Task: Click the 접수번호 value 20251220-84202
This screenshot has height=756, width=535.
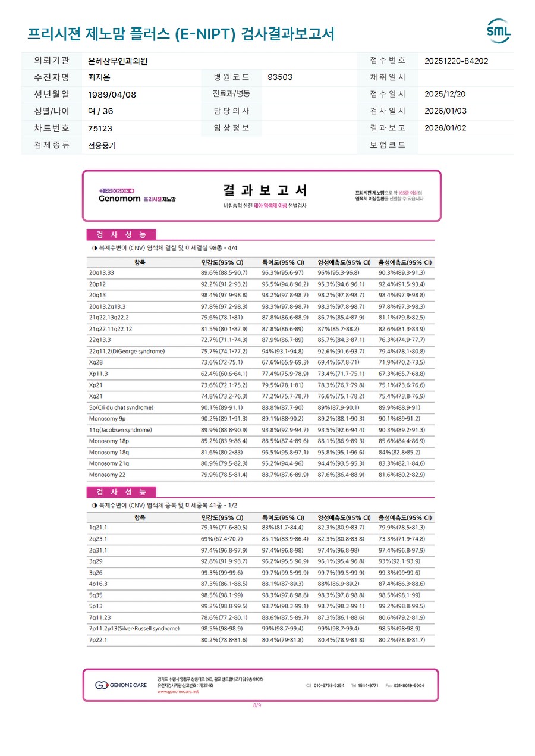Action: 457,61
